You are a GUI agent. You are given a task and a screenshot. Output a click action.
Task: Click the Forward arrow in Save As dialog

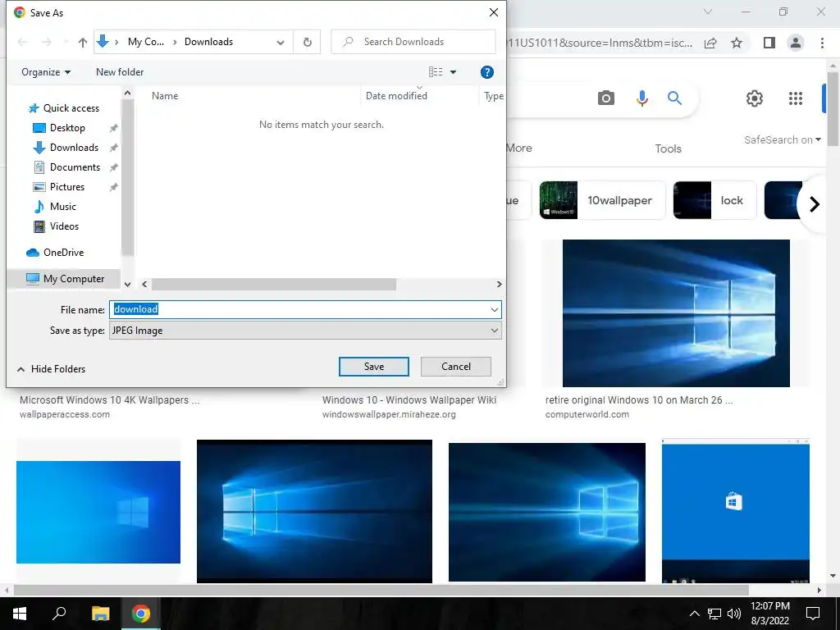47,42
